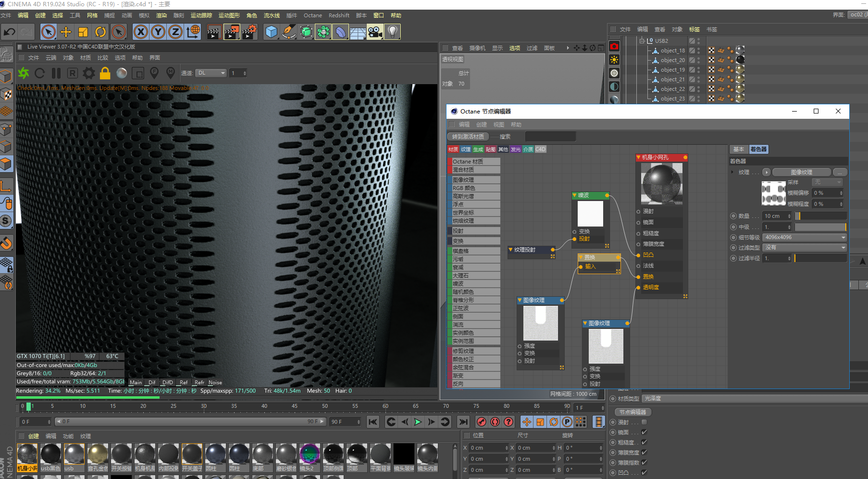
Task: Pause rendering in the Live Viewer toolbar
Action: pyautogui.click(x=56, y=73)
